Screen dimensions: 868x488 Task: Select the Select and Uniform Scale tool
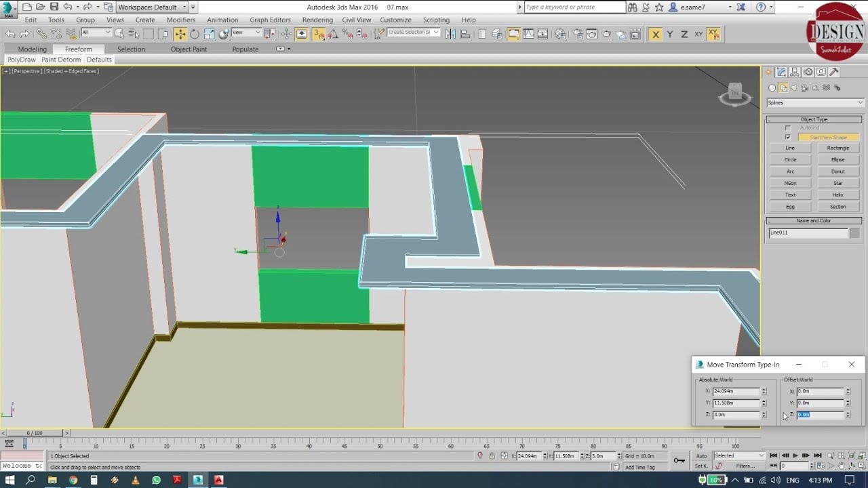pyautogui.click(x=209, y=34)
